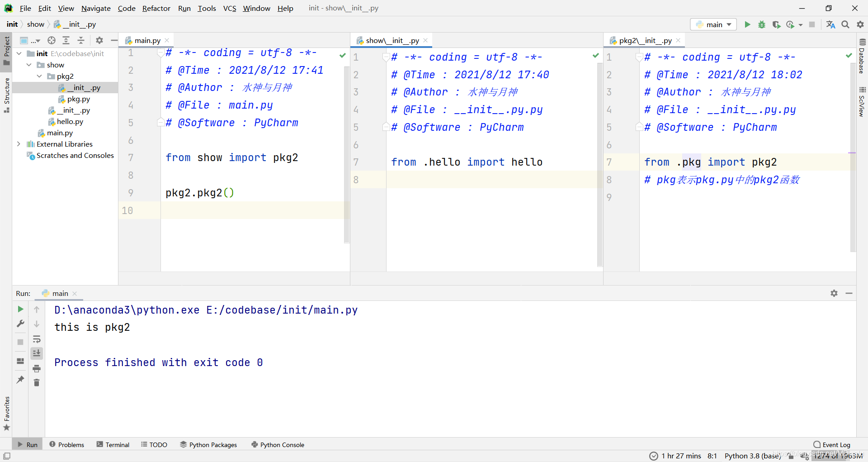Toggle the file read-only lock in status bar
The image size is (868, 462).
tap(791, 456)
